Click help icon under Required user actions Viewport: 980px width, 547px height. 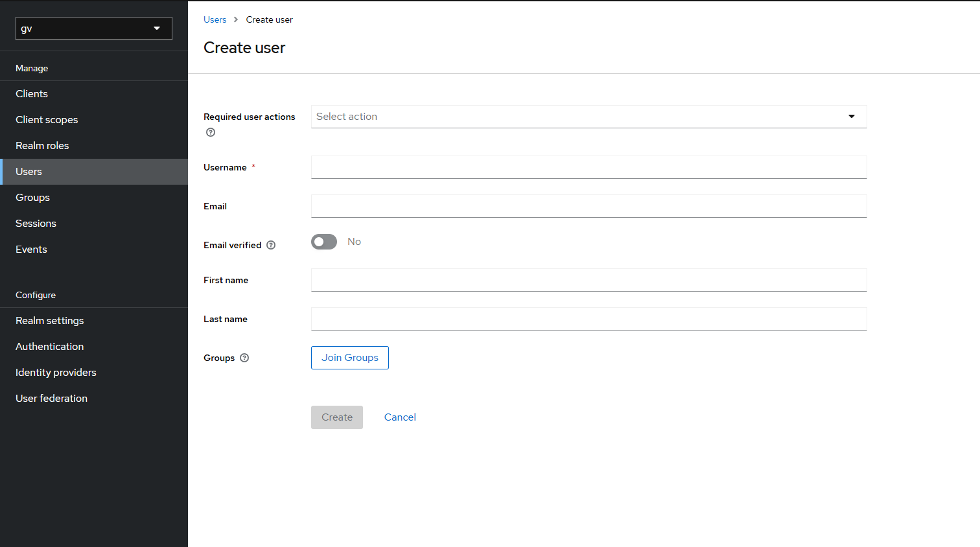211,132
